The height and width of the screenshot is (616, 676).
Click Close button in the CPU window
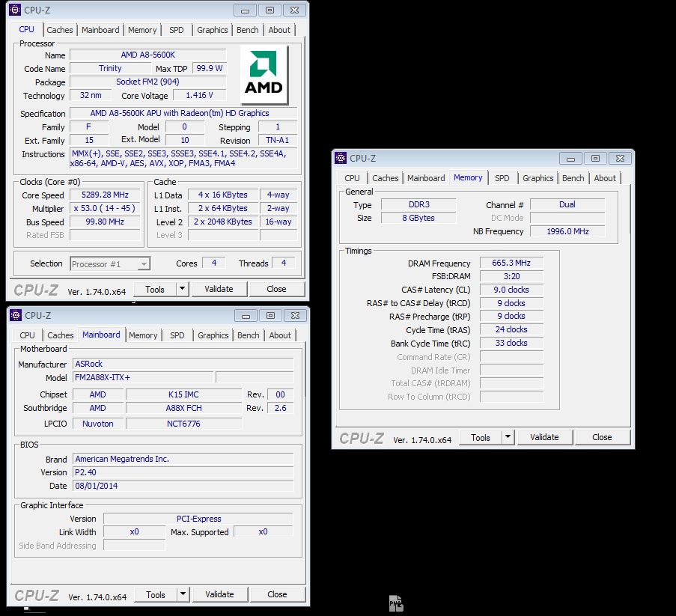277,289
